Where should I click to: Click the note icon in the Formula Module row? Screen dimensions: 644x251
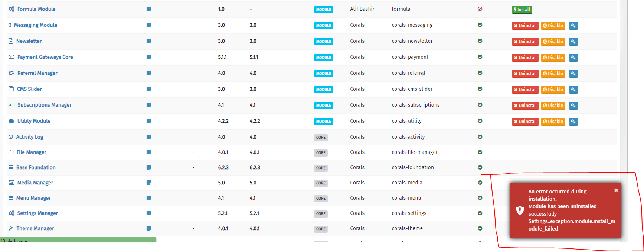pos(149,9)
